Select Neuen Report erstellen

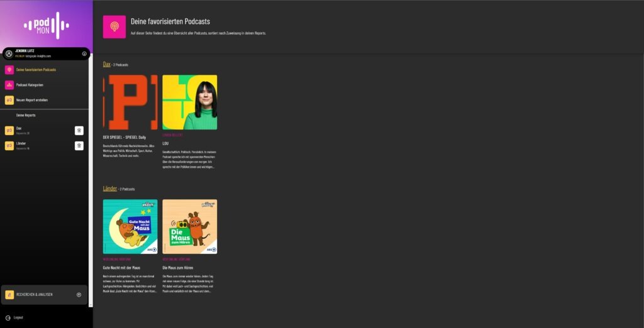click(x=32, y=100)
